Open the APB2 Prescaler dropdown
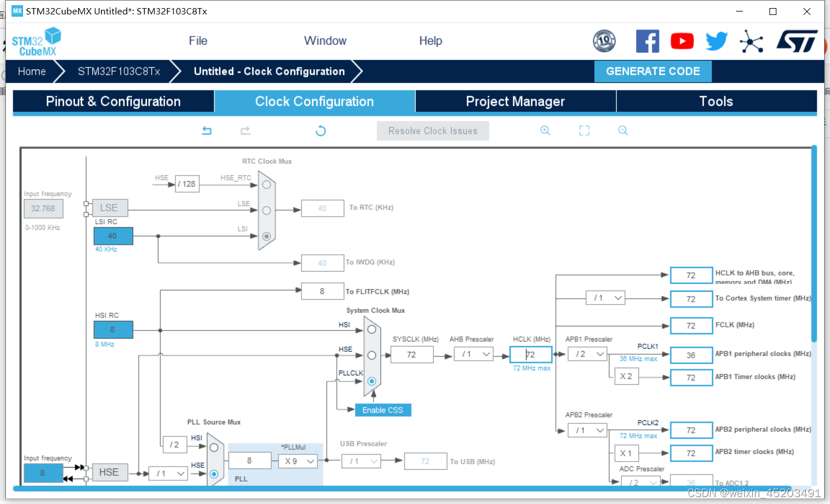Viewport: 830px width, 504px height. click(x=587, y=430)
